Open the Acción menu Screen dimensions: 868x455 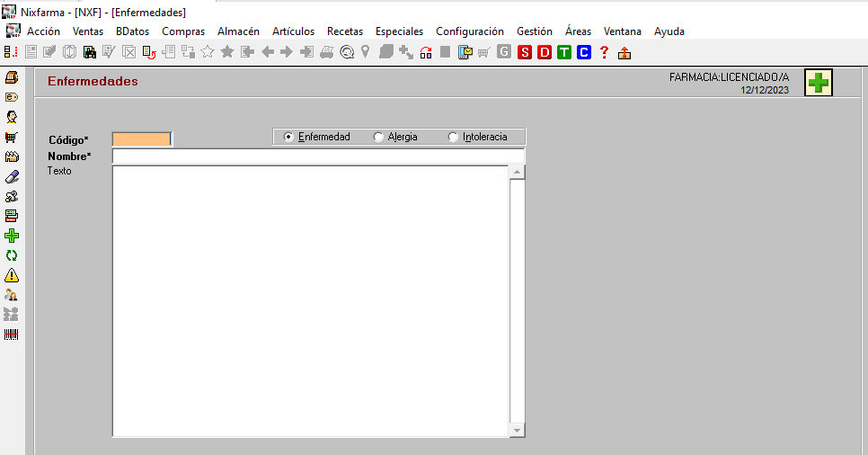coord(43,31)
